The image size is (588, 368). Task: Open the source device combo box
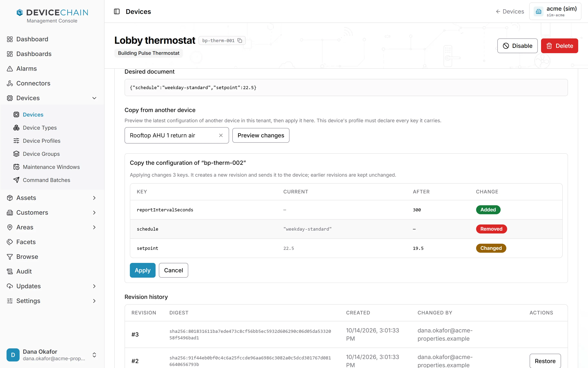pos(177,135)
